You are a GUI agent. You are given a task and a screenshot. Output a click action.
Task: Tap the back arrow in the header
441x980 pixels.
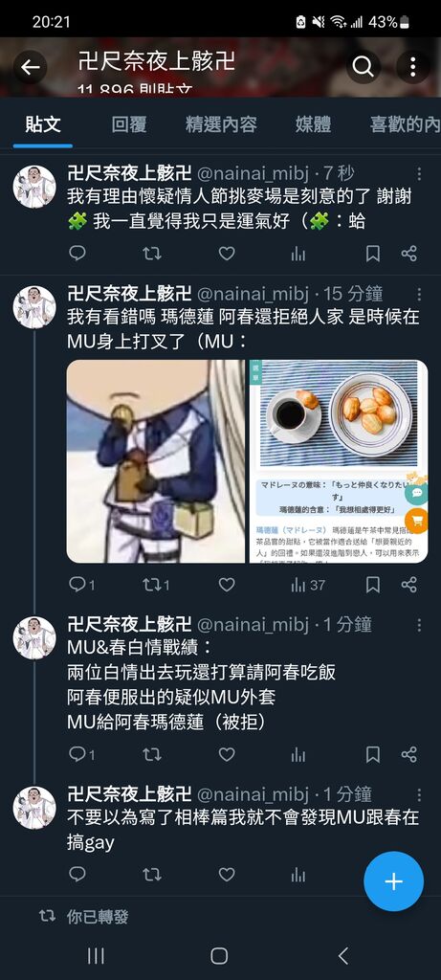(x=30, y=67)
